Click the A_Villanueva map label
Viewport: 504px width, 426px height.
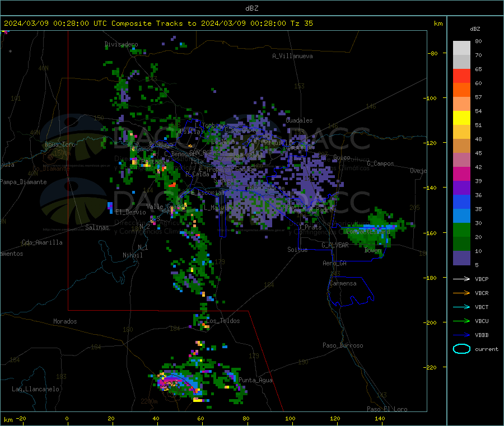tap(292, 56)
